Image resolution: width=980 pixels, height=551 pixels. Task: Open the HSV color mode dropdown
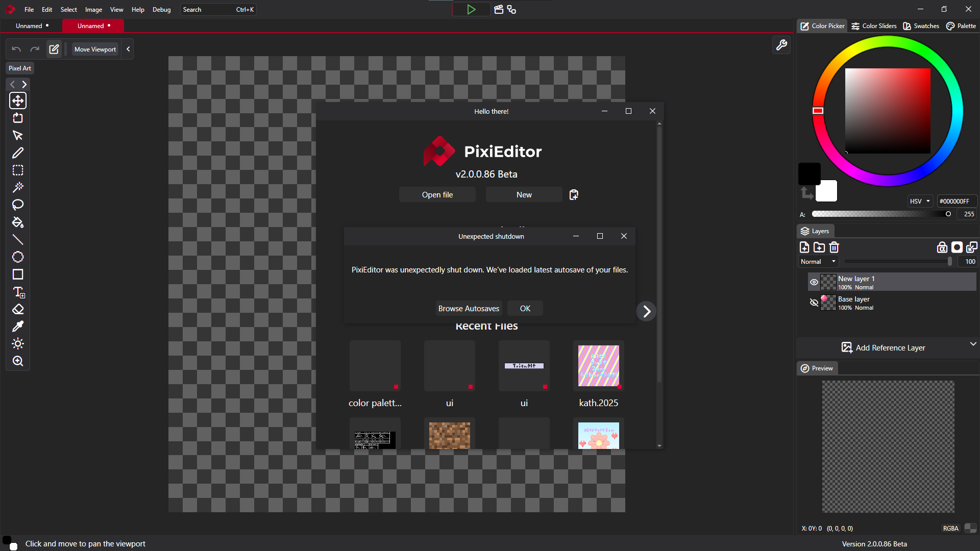tap(920, 202)
